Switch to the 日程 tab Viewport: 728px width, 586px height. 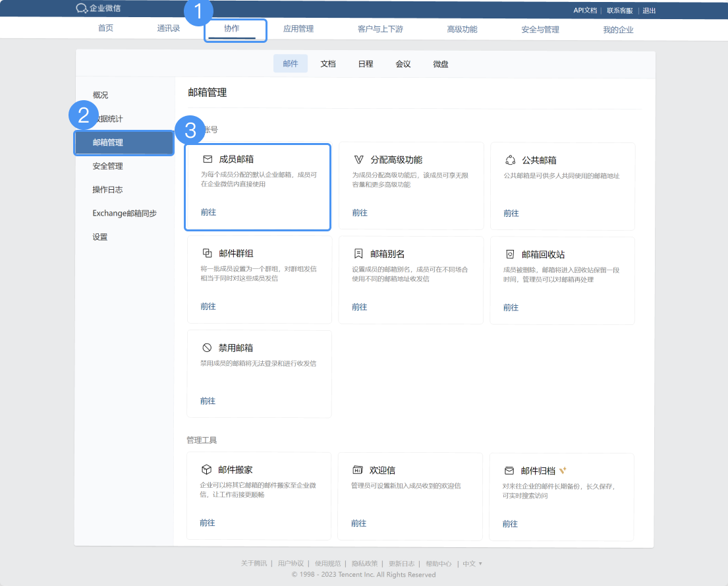(365, 64)
